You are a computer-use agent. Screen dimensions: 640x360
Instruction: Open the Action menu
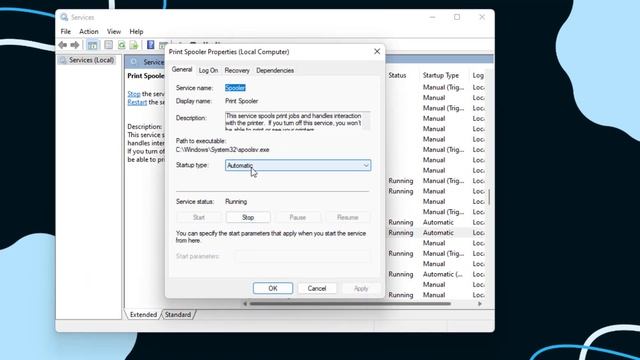tap(89, 31)
